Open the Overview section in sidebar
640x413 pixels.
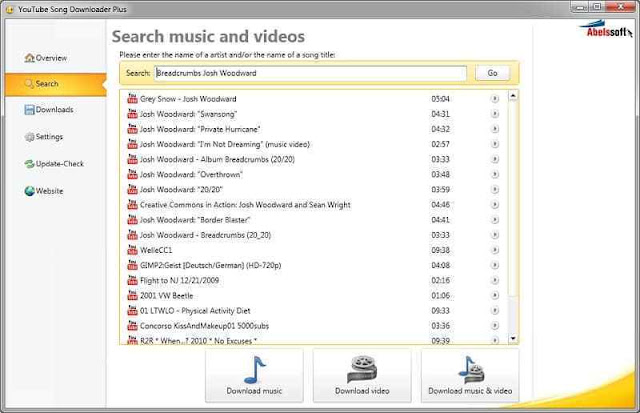click(x=45, y=58)
